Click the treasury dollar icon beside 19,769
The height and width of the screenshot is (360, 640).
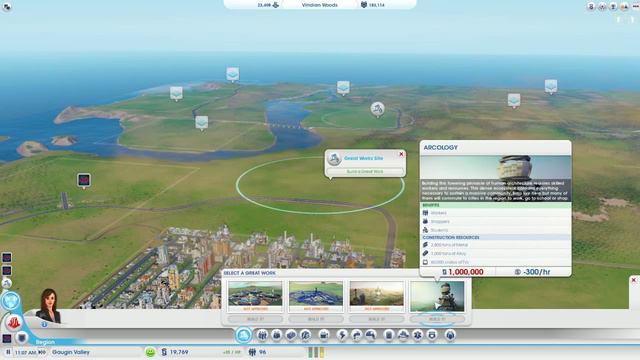coord(164,352)
